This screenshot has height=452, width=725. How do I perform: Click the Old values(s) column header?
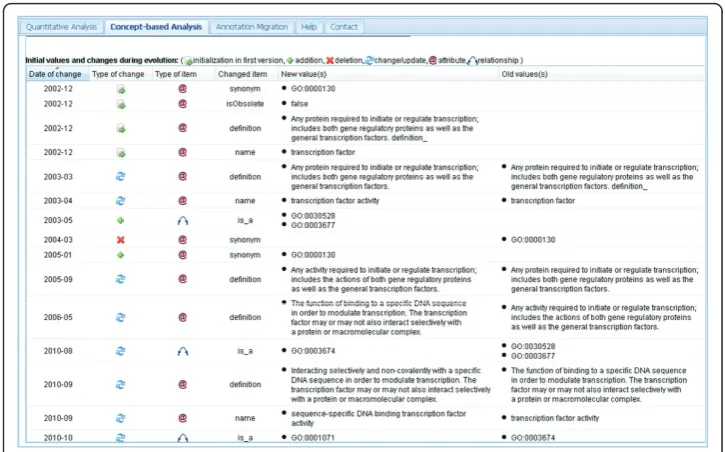point(601,74)
